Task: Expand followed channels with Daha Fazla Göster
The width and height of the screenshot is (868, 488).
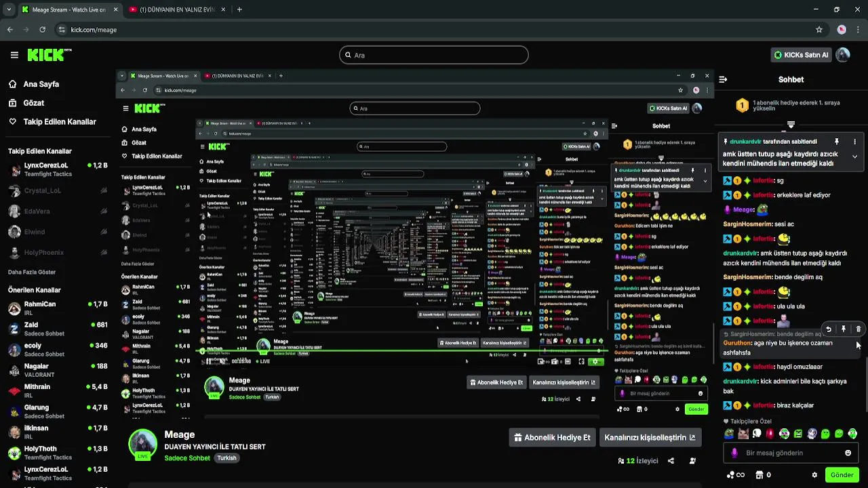Action: [32, 272]
